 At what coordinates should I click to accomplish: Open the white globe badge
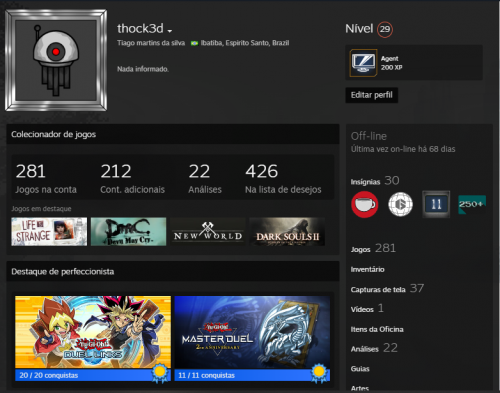click(x=400, y=204)
